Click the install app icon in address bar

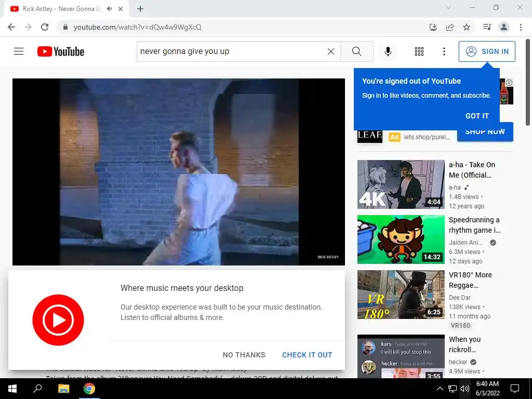pyautogui.click(x=433, y=27)
